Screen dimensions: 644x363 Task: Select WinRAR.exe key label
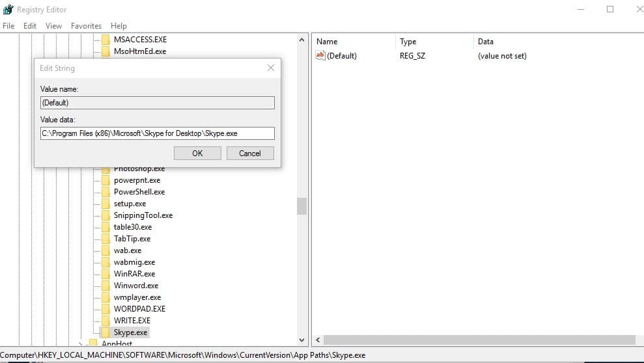point(134,274)
